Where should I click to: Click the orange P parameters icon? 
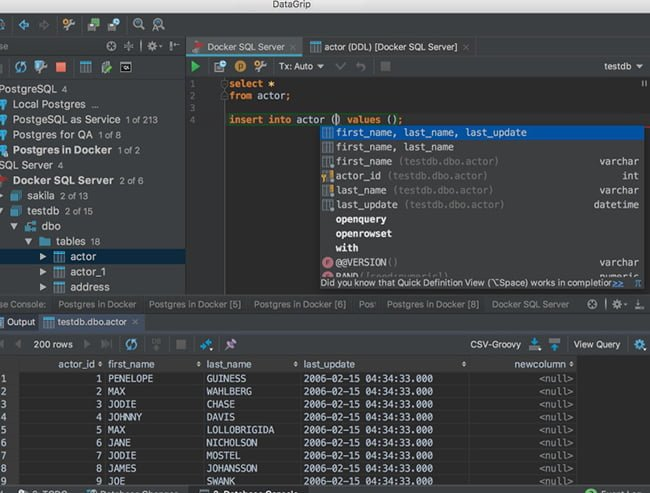pyautogui.click(x=240, y=66)
